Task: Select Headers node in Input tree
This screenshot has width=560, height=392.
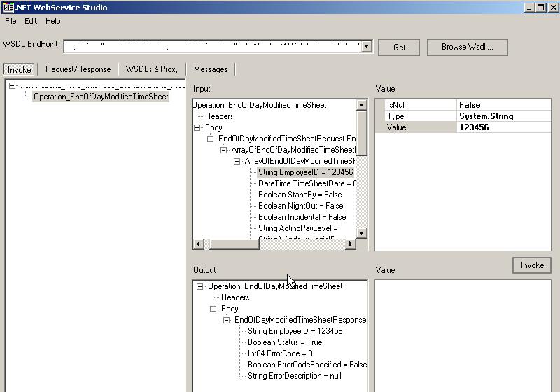Action: pos(219,116)
